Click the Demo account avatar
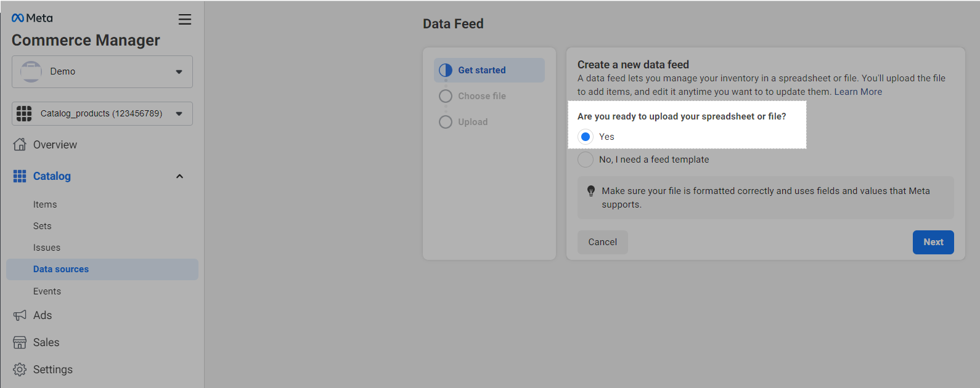The width and height of the screenshot is (980, 388). pyautogui.click(x=31, y=71)
